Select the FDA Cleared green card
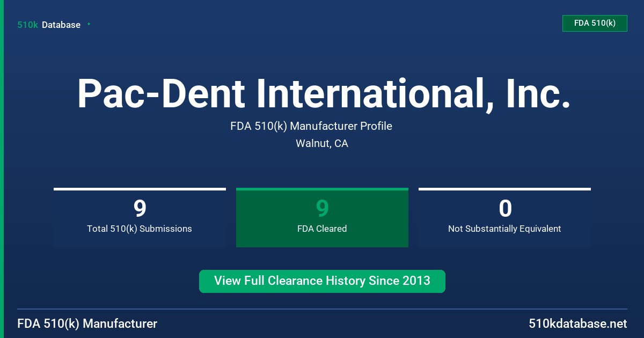644x338 pixels. tap(322, 217)
